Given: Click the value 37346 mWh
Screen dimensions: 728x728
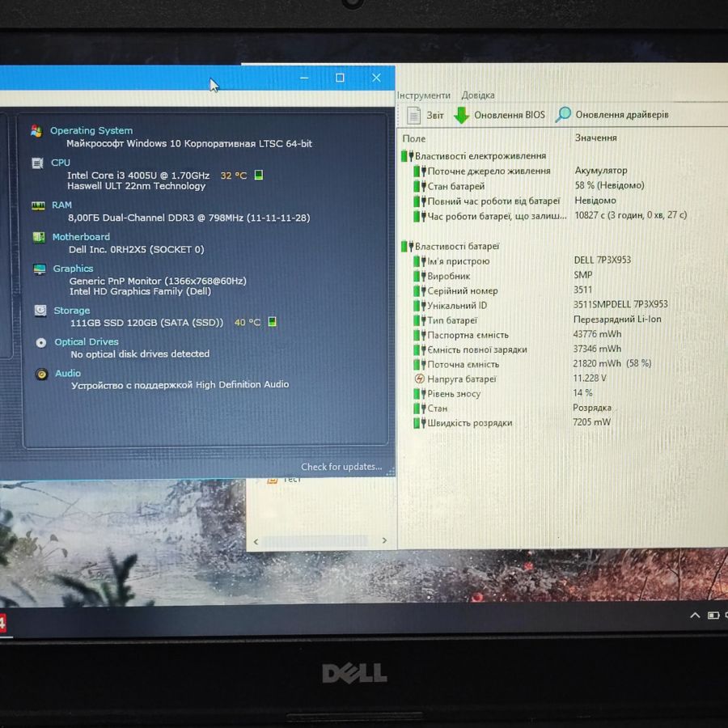Looking at the screenshot, I should tap(597, 349).
